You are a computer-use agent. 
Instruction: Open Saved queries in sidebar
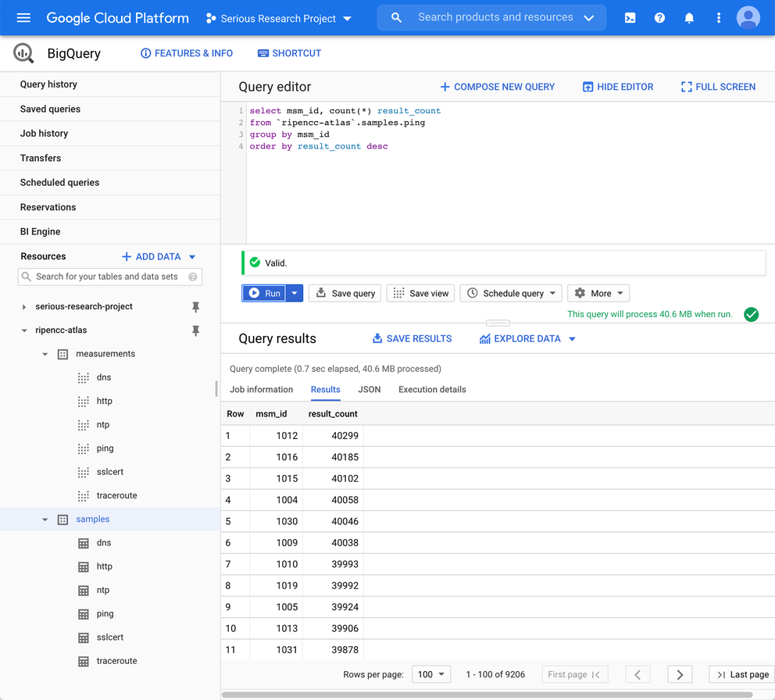coord(109,109)
